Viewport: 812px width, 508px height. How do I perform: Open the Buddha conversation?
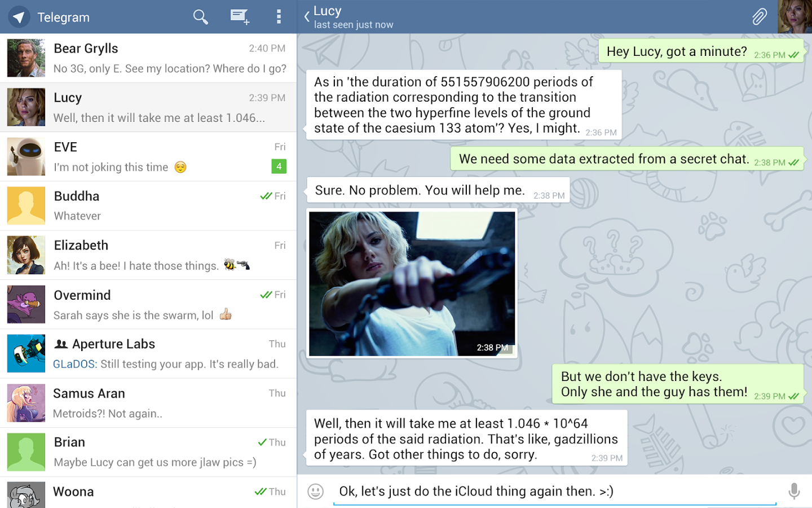point(148,205)
